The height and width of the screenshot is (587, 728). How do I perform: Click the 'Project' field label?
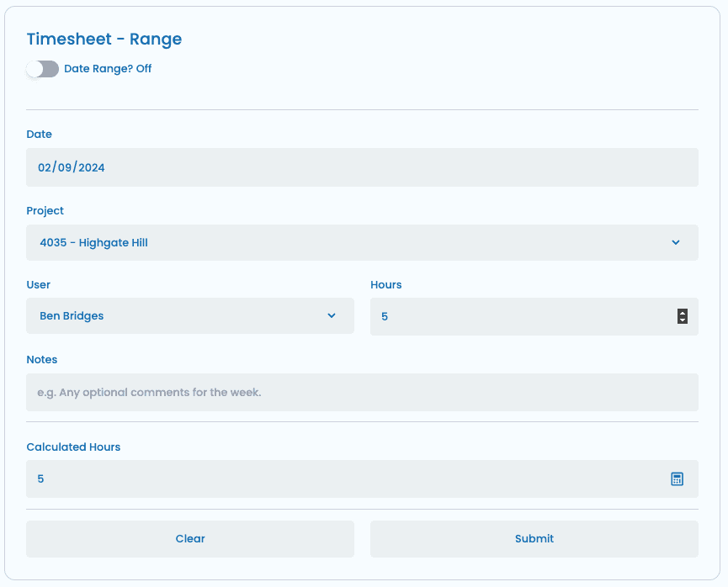(45, 211)
